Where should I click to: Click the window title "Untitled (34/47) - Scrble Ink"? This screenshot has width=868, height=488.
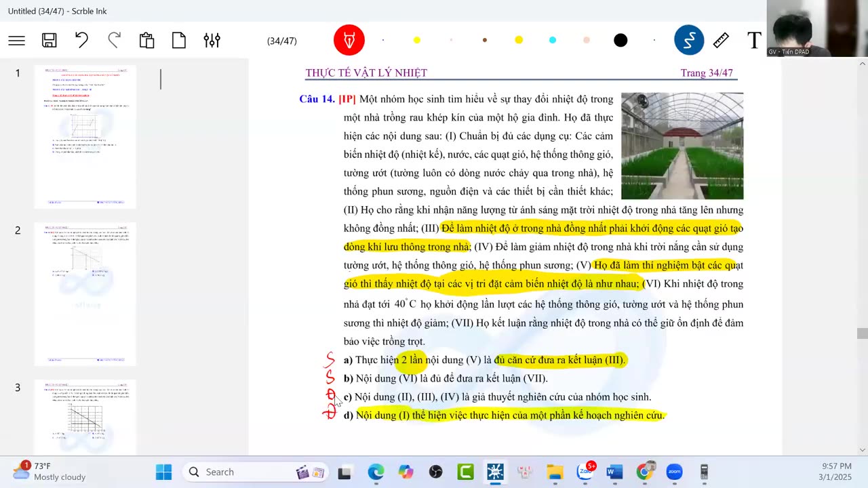(x=58, y=11)
